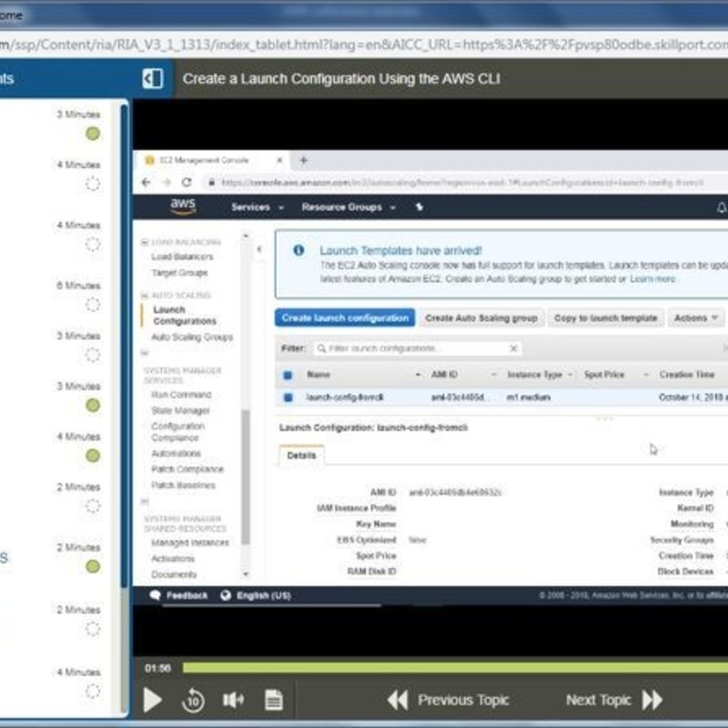Click Create launch configuration
The height and width of the screenshot is (728, 728).
(x=345, y=318)
